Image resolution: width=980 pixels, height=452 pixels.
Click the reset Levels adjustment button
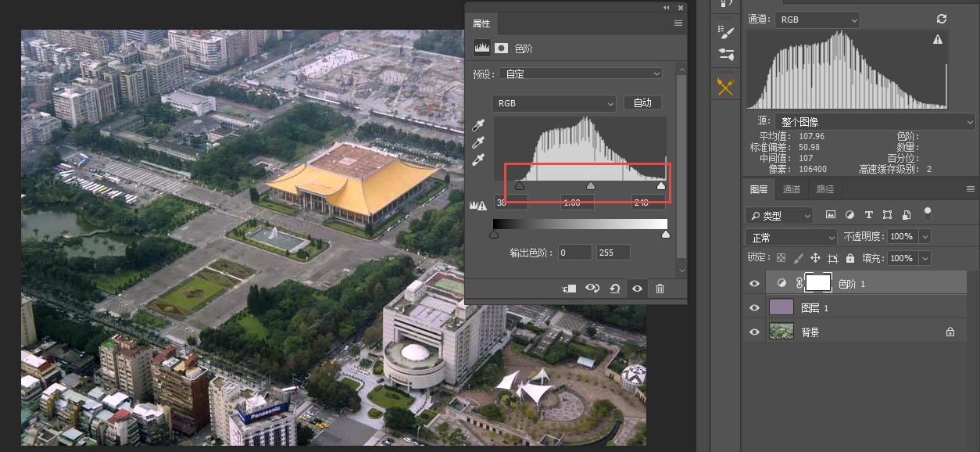615,289
